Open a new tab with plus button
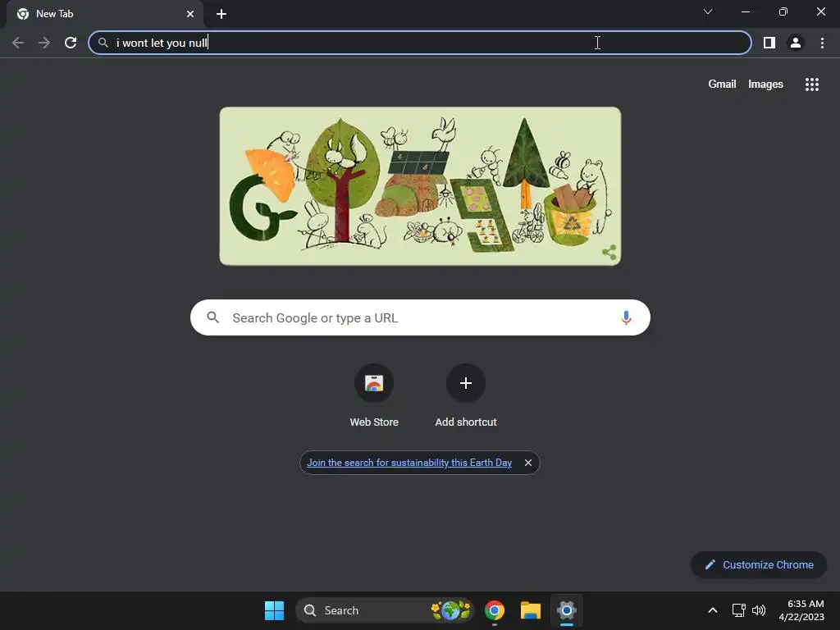Image resolution: width=840 pixels, height=630 pixels. pos(221,14)
